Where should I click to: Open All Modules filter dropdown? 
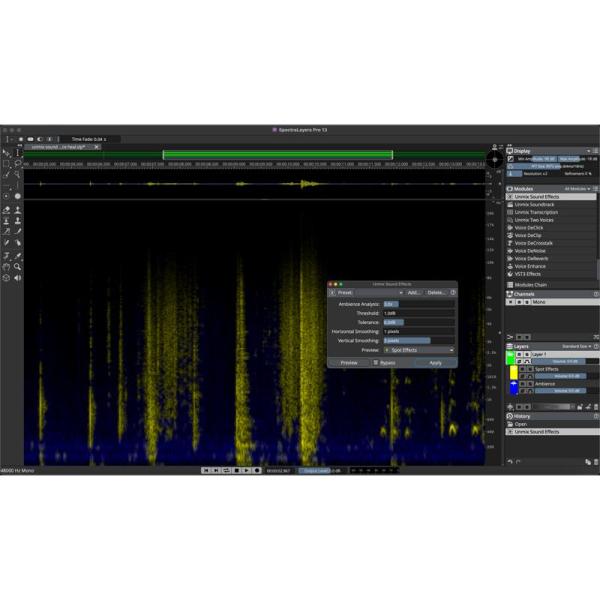click(577, 189)
